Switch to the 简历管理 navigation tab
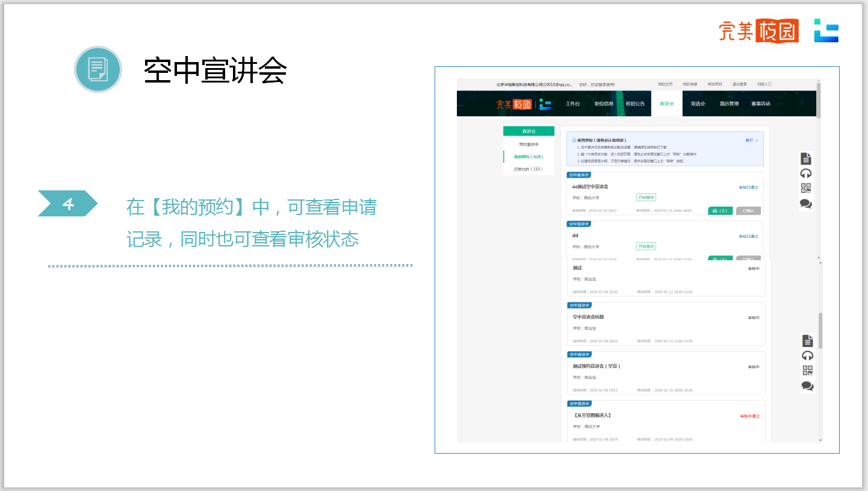Image resolution: width=868 pixels, height=491 pixels. [x=729, y=104]
